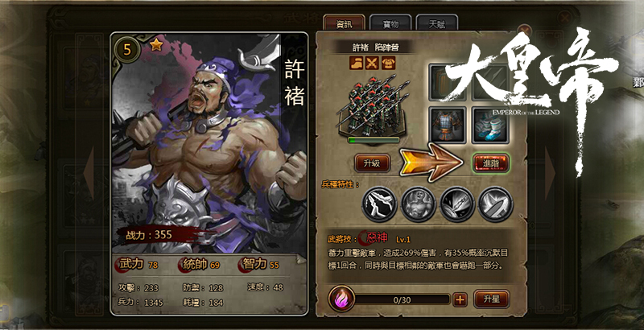The image size is (644, 330).
Task: Click the lightning strike troop trait icon
Action: (x=379, y=204)
